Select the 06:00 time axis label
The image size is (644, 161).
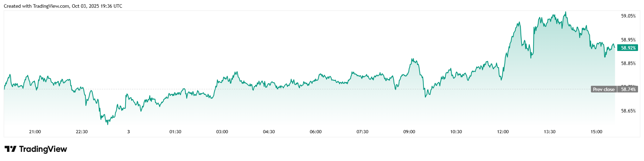pyautogui.click(x=315, y=132)
